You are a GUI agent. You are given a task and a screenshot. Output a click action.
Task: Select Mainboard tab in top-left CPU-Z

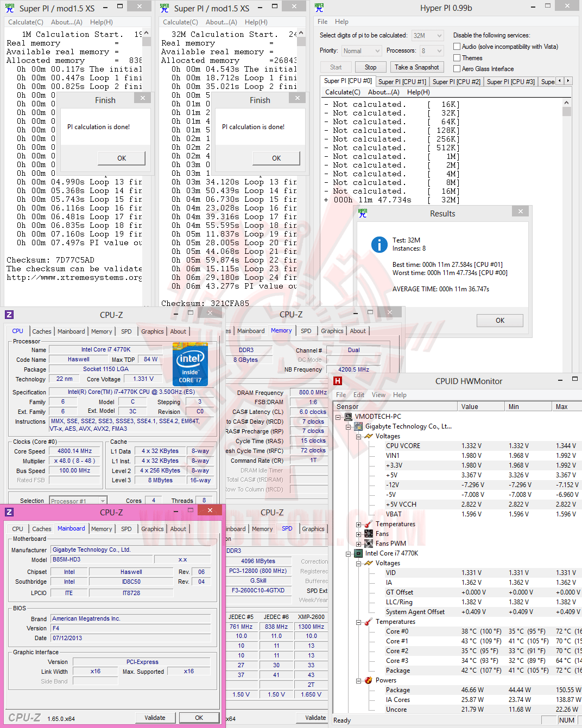click(x=71, y=331)
